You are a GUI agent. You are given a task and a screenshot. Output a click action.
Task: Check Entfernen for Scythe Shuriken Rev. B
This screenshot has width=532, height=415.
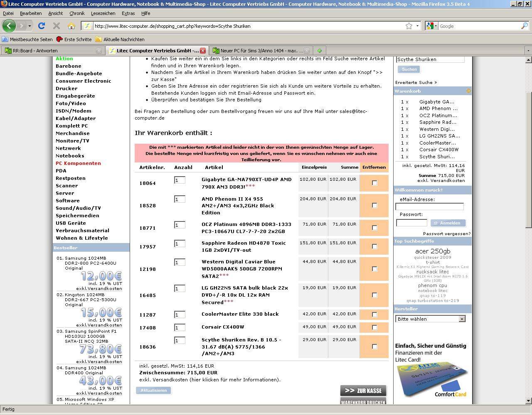click(374, 346)
